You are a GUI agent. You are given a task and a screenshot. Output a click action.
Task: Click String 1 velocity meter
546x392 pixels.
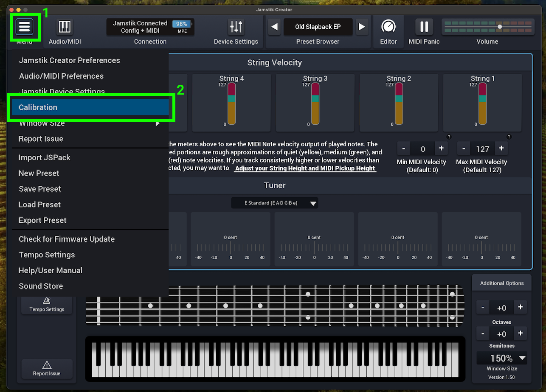pyautogui.click(x=483, y=104)
